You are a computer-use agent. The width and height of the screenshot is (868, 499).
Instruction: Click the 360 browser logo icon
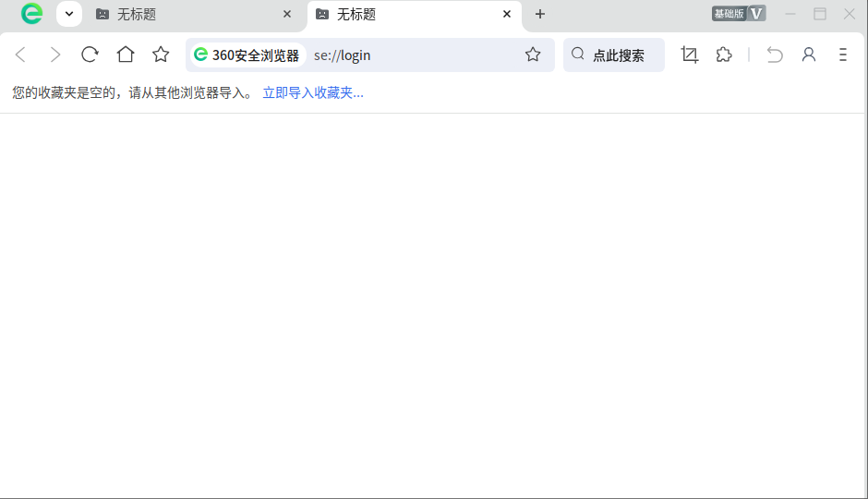point(31,14)
